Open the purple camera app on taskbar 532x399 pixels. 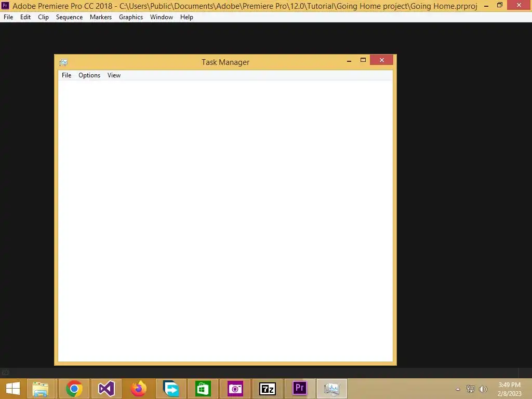coord(235,389)
